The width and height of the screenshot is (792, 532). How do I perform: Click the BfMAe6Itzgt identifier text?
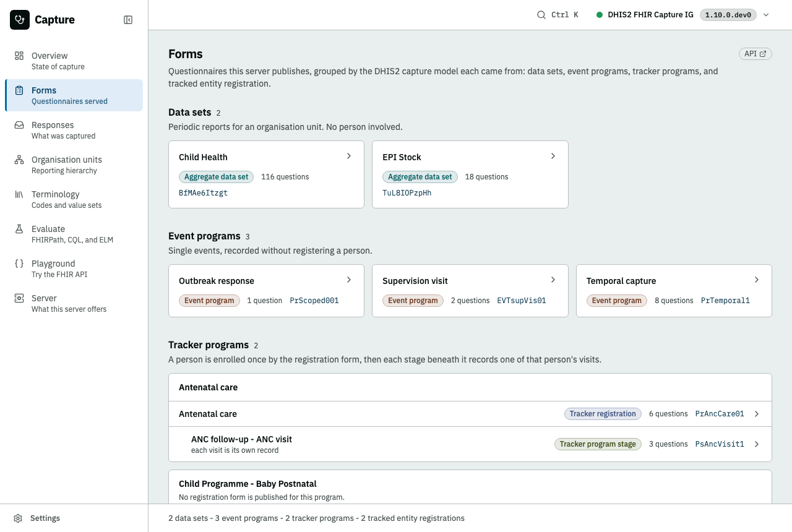coord(204,193)
